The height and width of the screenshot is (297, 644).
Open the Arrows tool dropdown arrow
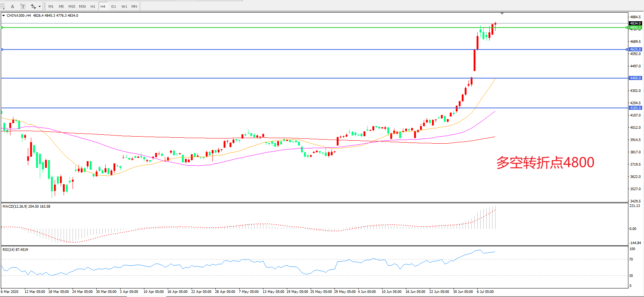coord(39,6)
